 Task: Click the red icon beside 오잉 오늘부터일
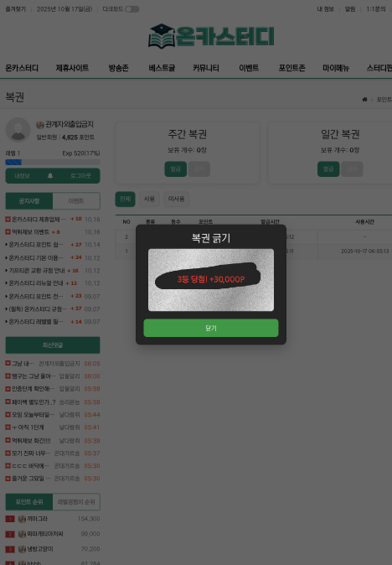click(x=8, y=415)
